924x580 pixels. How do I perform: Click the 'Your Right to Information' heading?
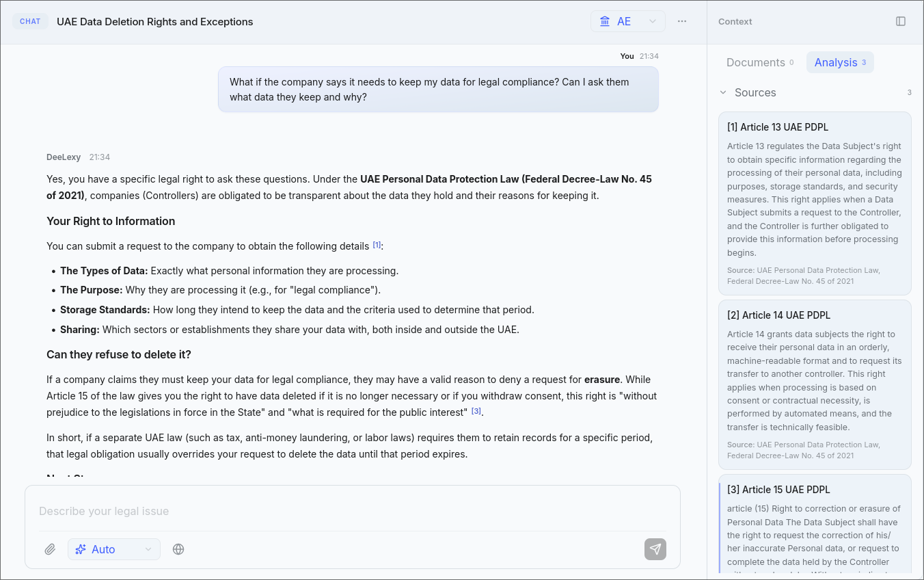point(111,221)
